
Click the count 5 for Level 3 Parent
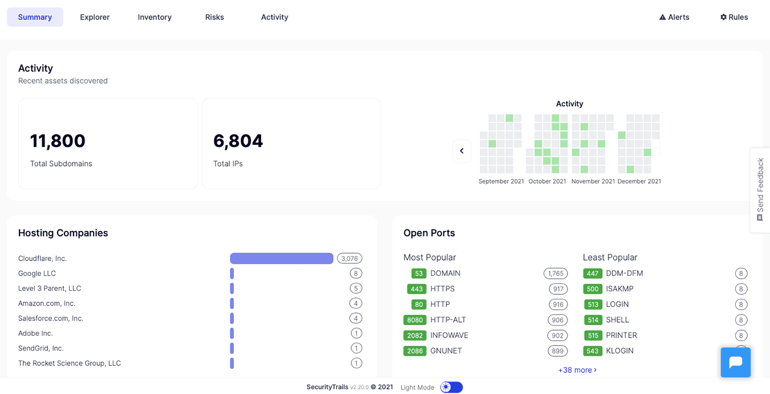[x=356, y=288]
